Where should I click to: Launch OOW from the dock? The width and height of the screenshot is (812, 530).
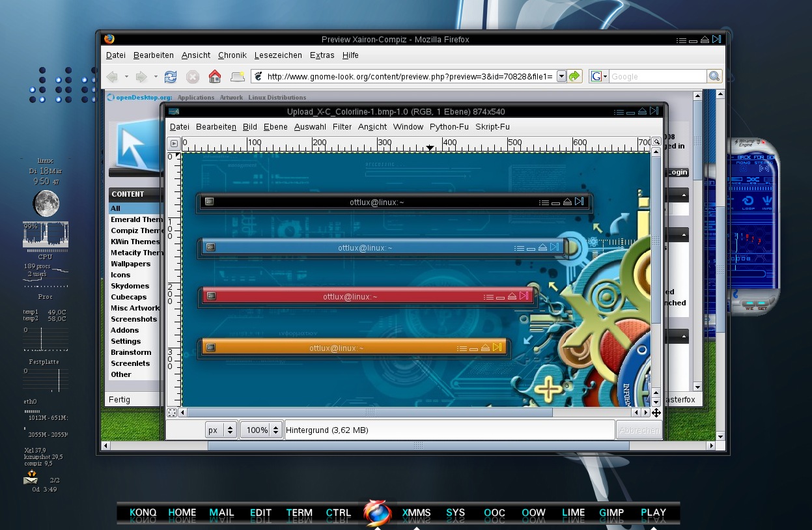[533, 512]
